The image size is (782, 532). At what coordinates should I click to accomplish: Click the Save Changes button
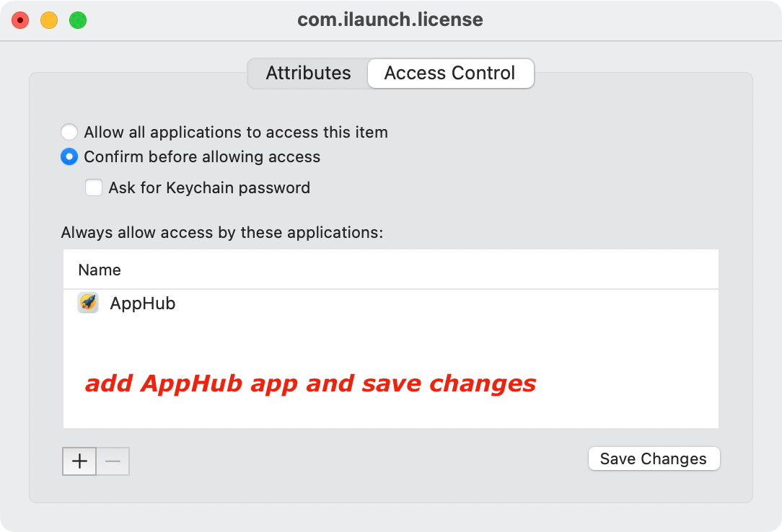(x=654, y=459)
